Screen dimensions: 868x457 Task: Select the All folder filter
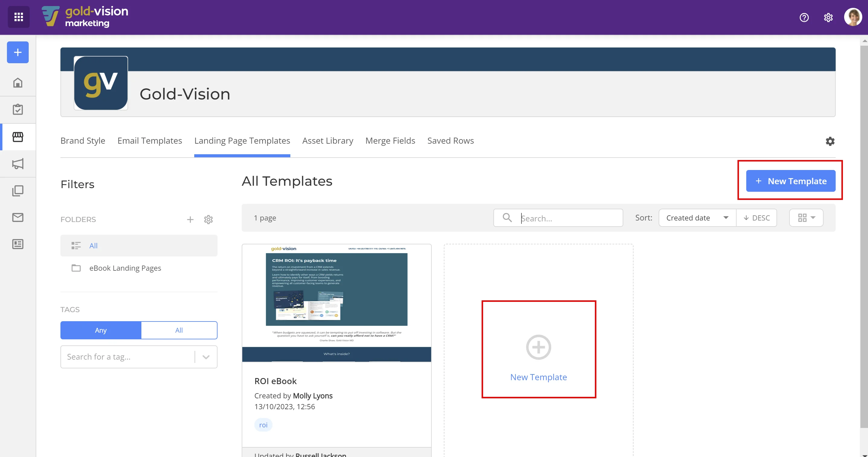click(139, 246)
